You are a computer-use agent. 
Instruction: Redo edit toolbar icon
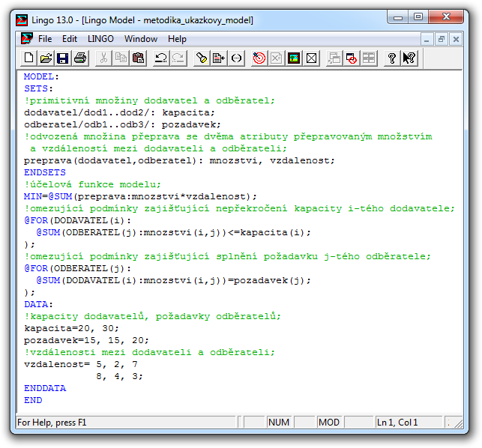click(178, 58)
